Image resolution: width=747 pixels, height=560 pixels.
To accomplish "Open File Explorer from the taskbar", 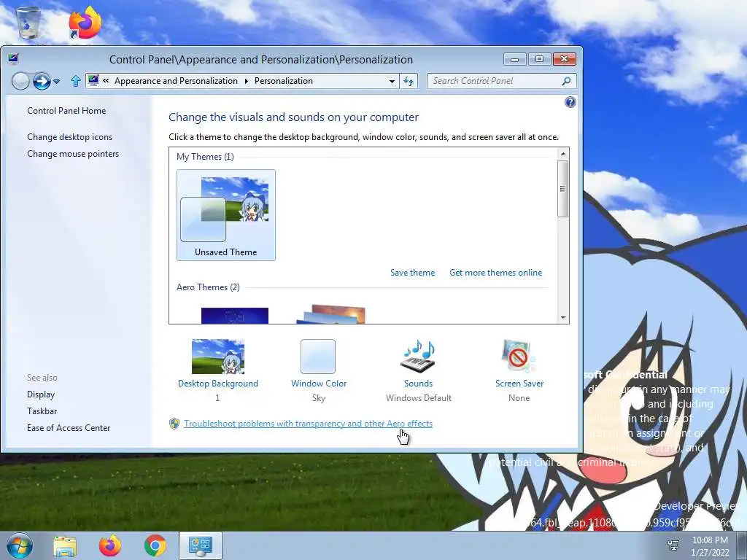I will coord(65,546).
